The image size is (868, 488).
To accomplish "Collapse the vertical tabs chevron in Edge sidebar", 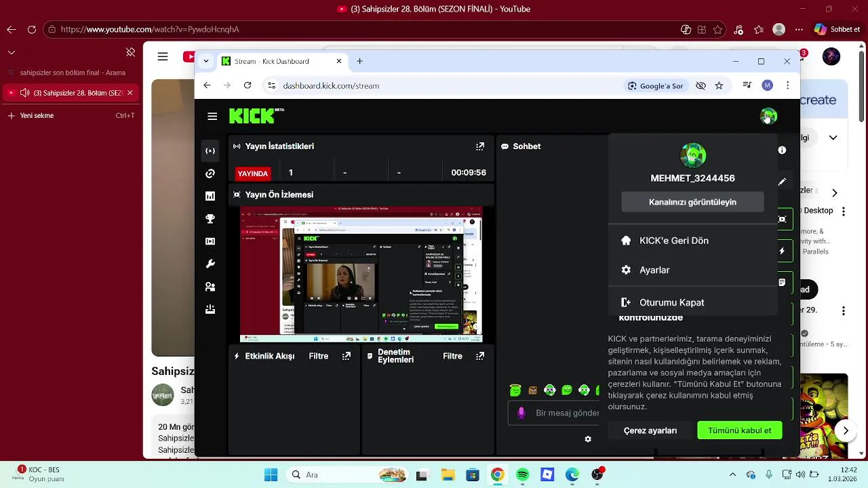I will 12,52.
